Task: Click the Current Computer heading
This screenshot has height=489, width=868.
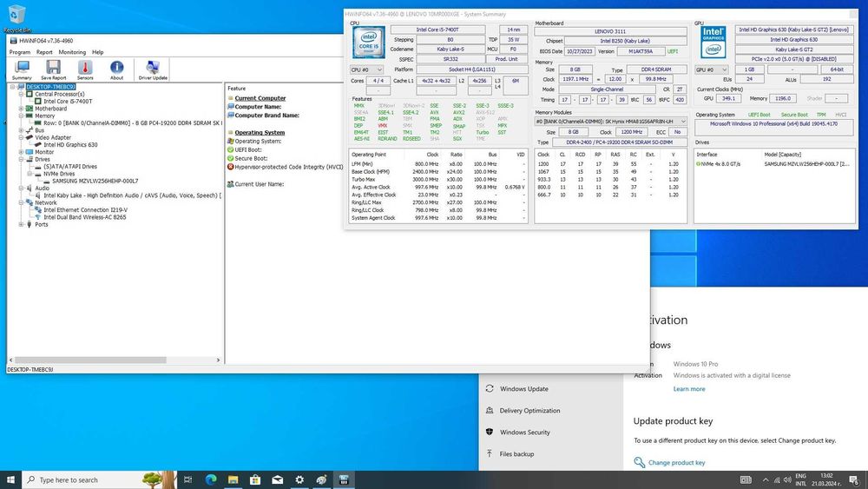Action: coord(260,98)
